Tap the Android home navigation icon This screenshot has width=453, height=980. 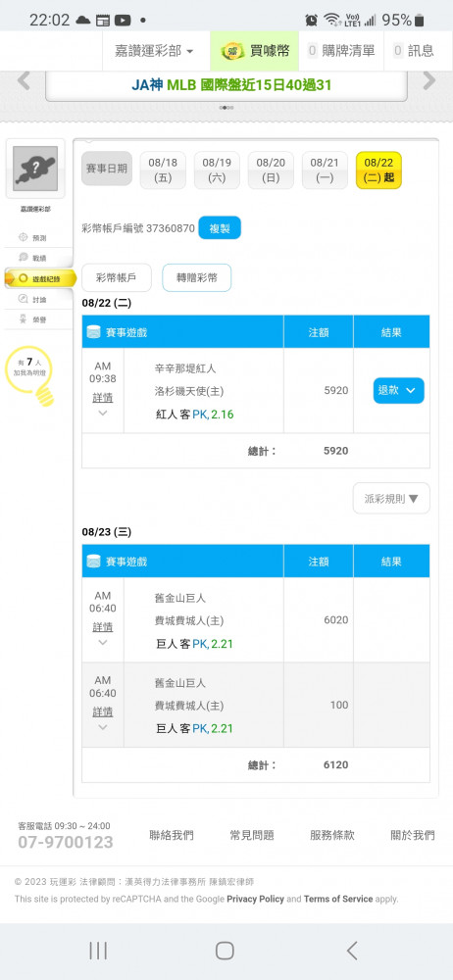(x=225, y=951)
